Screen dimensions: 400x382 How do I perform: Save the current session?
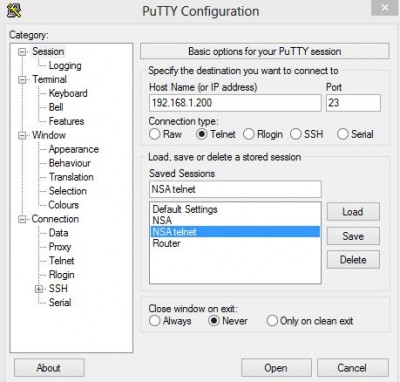click(x=353, y=236)
